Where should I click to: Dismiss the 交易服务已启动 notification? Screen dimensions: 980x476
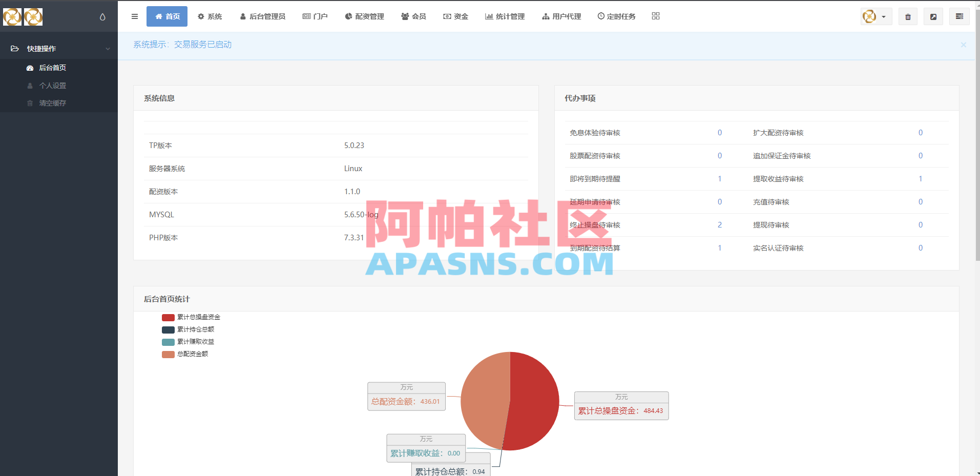pos(964,45)
